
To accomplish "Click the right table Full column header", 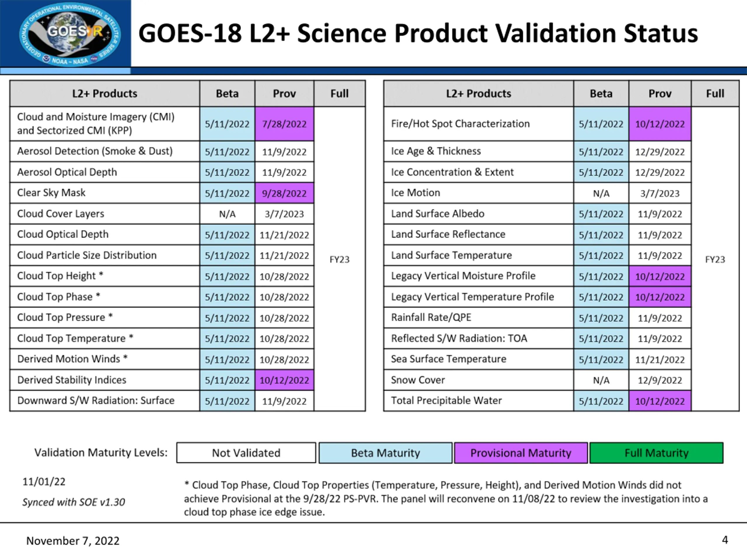I will pyautogui.click(x=715, y=94).
